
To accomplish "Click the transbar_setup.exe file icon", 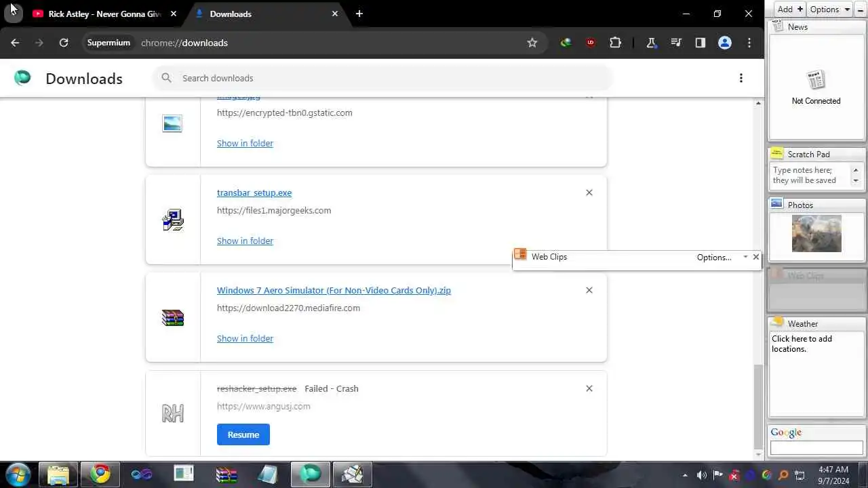I will [x=173, y=220].
